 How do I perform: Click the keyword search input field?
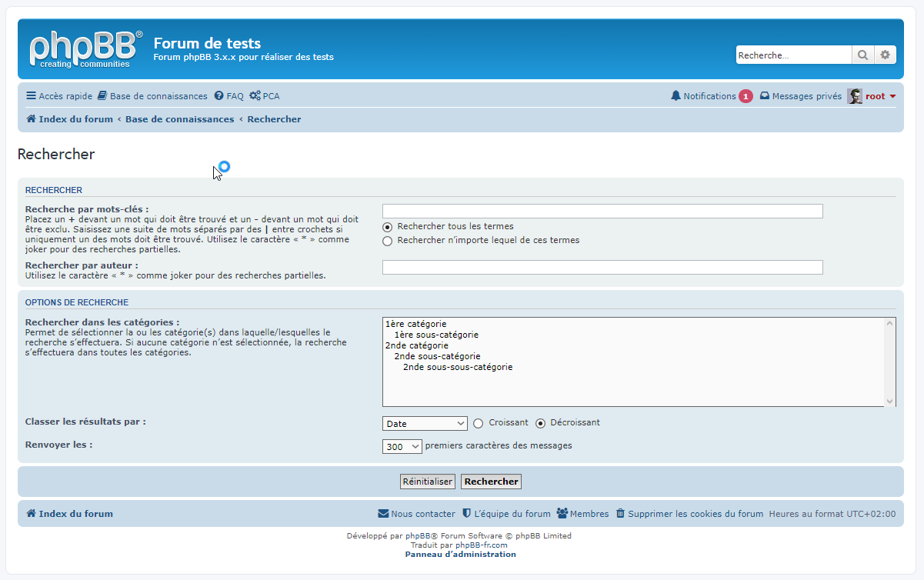602,212
